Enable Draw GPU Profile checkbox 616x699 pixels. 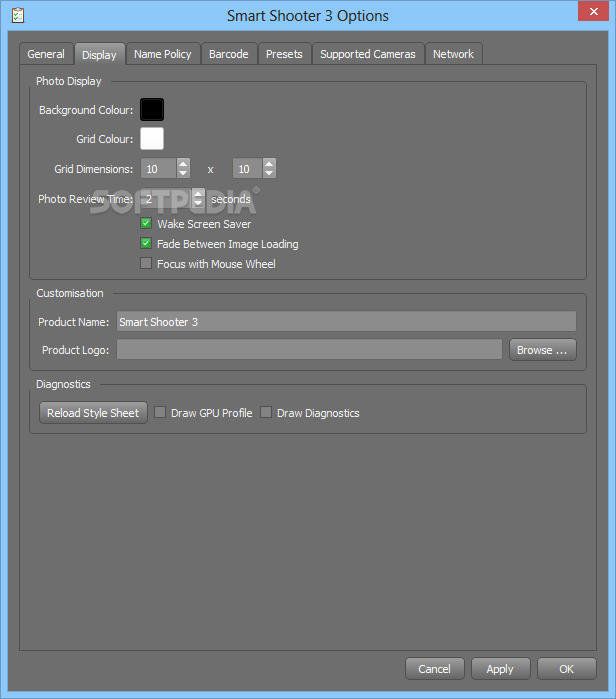pyautogui.click(x=160, y=412)
